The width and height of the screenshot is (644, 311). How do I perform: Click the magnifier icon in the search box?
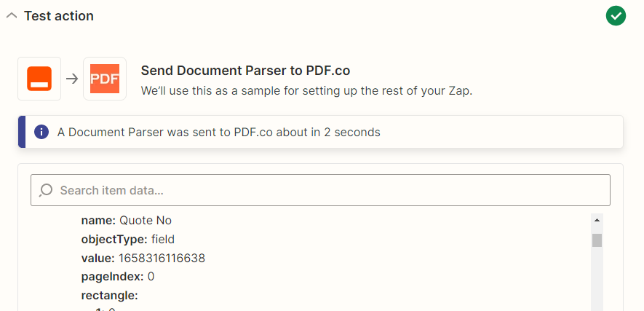tap(46, 190)
